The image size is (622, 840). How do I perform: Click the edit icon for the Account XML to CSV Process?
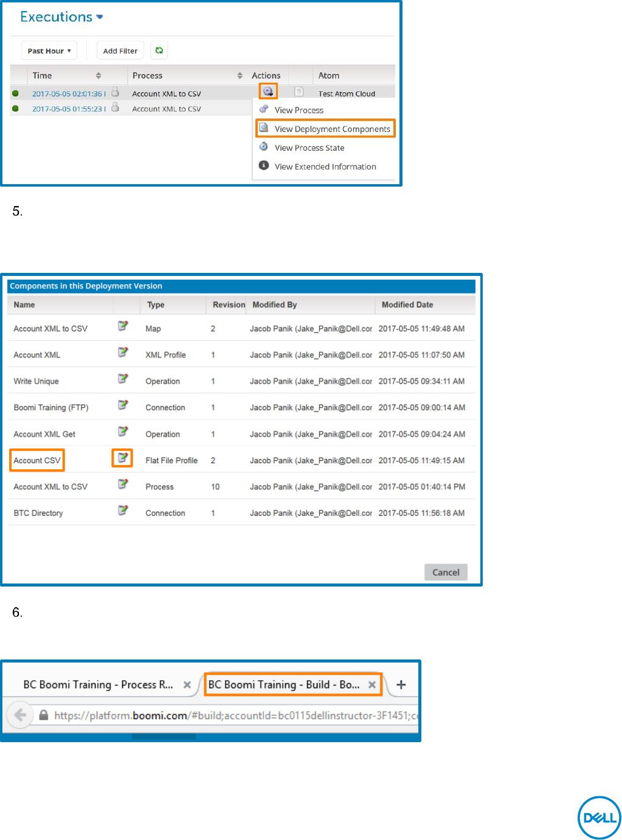(x=123, y=484)
